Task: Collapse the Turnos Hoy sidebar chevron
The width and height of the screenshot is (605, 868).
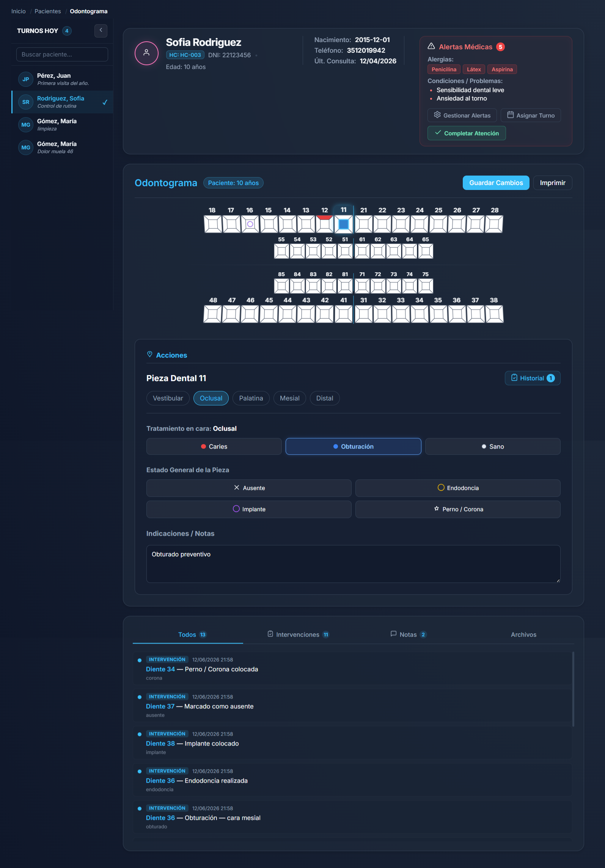Action: coord(101,31)
